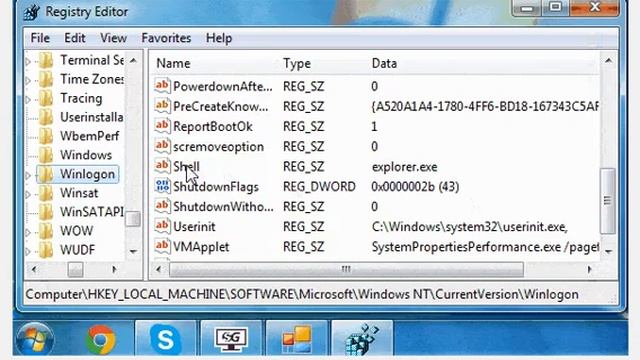Open Skype from the taskbar
Screen dimensions: 640x360
pyautogui.click(x=165, y=338)
